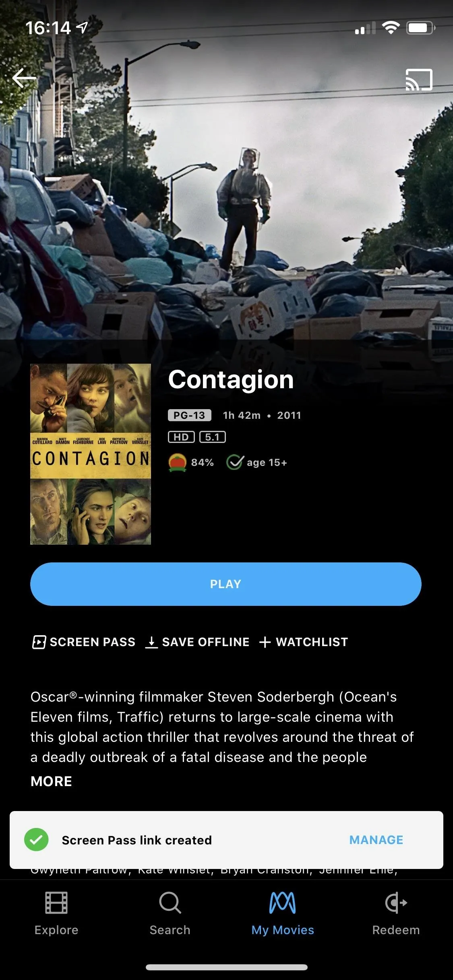
Task: Tap the Contagion poster thumbnail
Action: [x=91, y=454]
